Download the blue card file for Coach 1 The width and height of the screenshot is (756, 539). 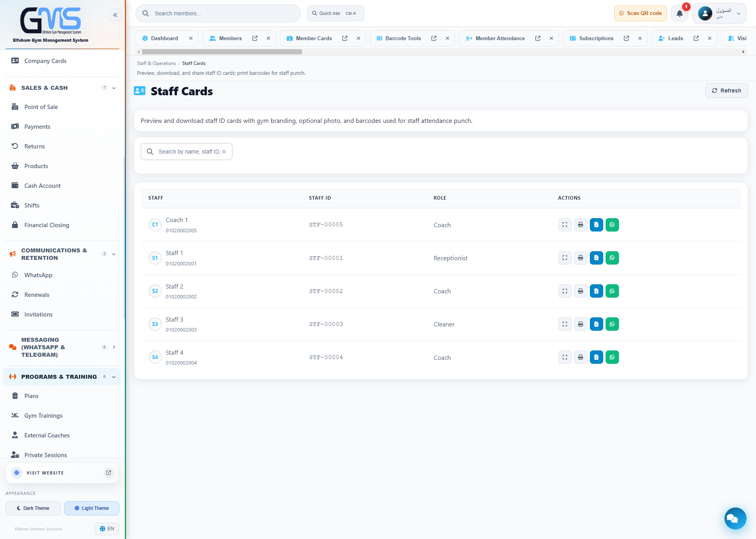[x=596, y=225]
